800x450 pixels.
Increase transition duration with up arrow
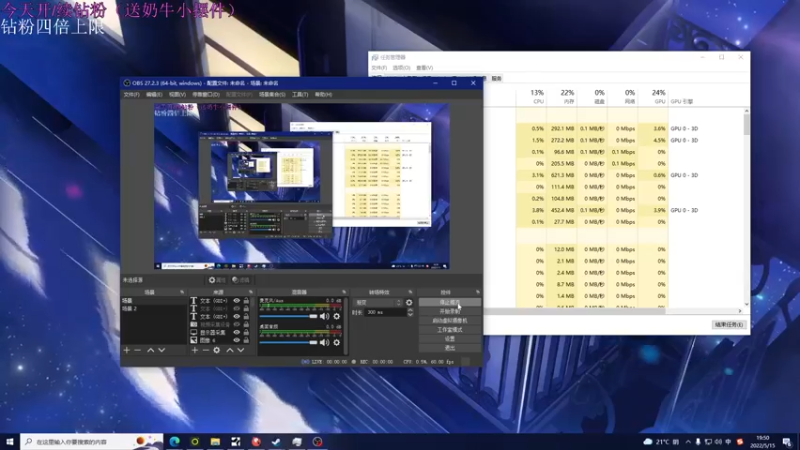point(410,310)
